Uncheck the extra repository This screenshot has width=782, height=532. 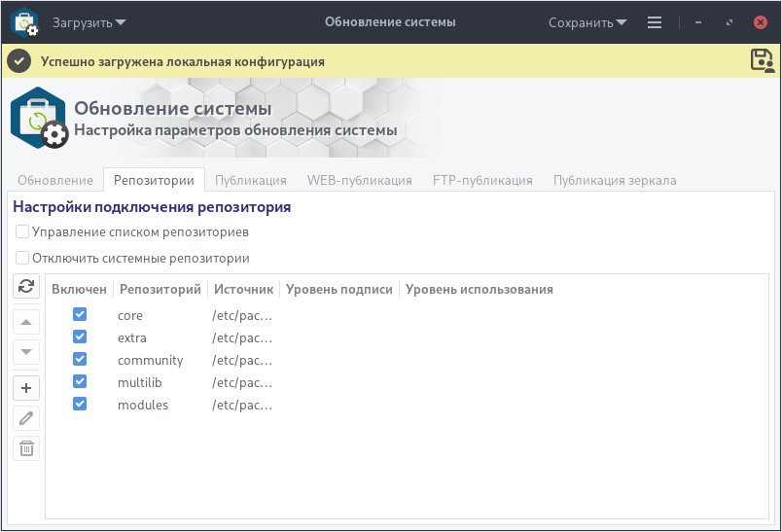coord(80,337)
